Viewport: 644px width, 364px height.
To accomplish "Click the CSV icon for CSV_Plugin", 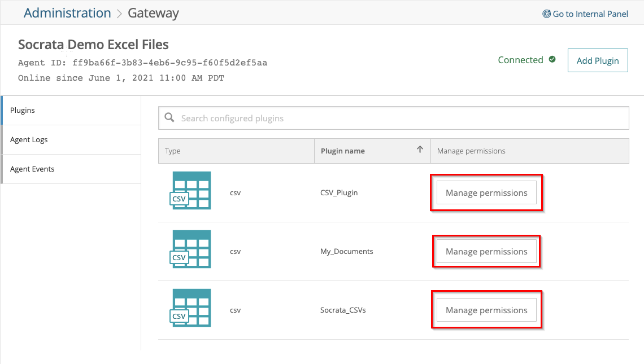I will point(190,191).
